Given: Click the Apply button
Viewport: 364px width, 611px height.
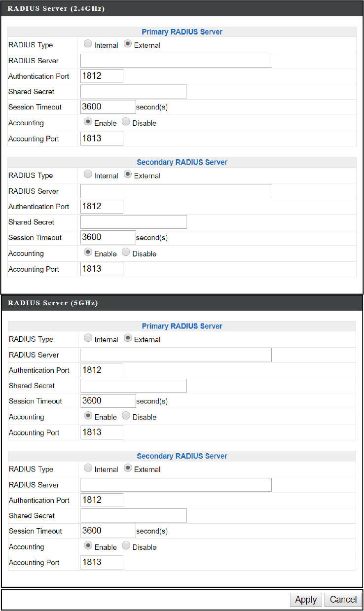Looking at the screenshot, I should tap(306, 600).
